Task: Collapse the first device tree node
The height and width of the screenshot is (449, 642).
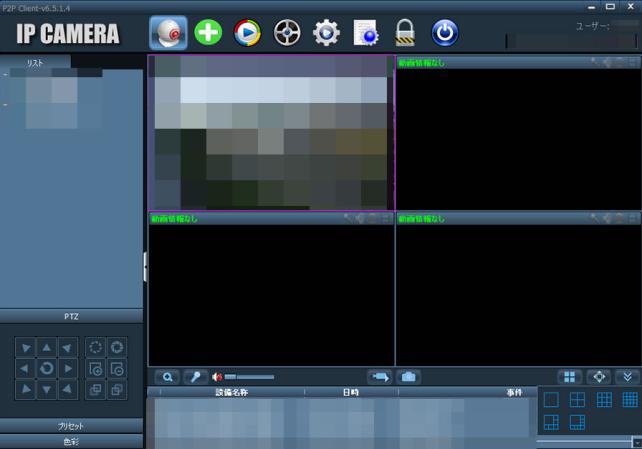Action: [5, 75]
